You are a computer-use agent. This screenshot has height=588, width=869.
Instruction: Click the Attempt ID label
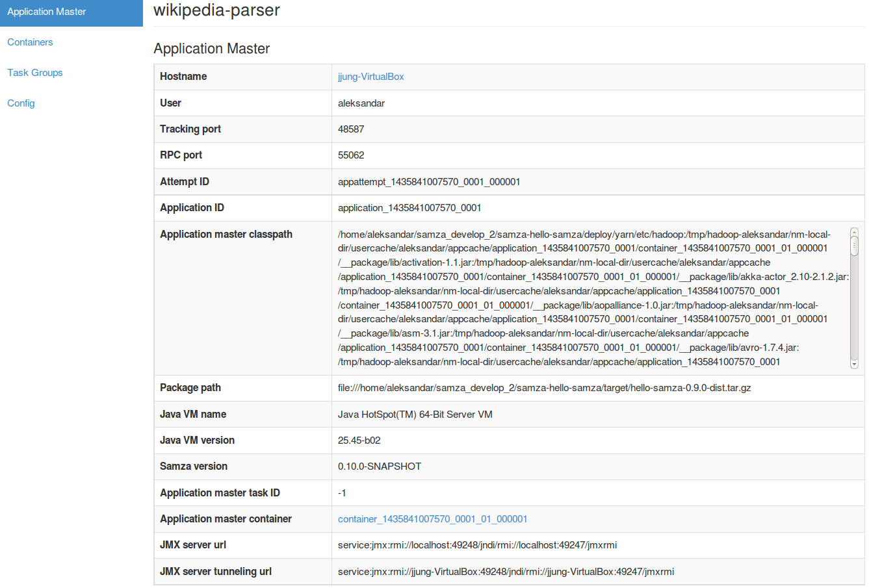click(185, 182)
